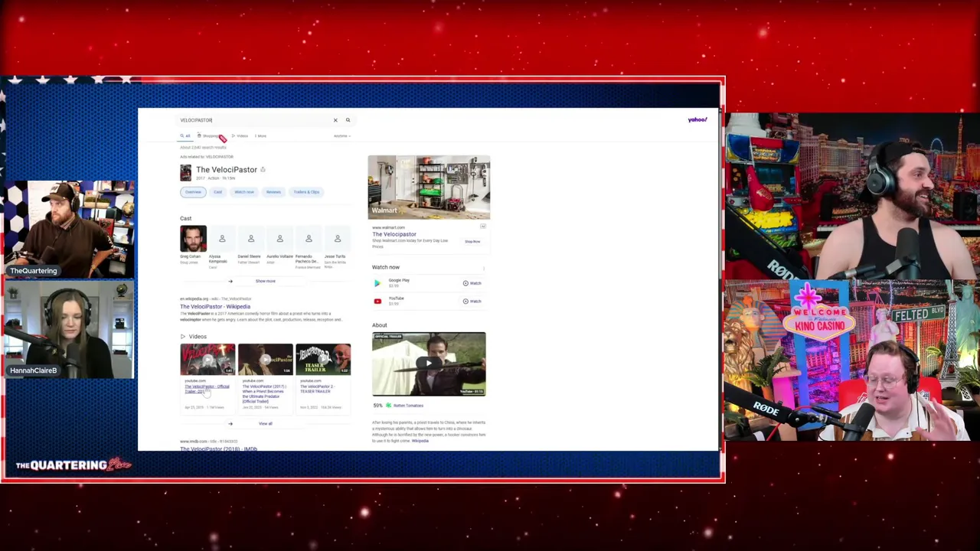Open The VelociPastor - Wikipedia result
This screenshot has width=980, height=551.
point(215,307)
